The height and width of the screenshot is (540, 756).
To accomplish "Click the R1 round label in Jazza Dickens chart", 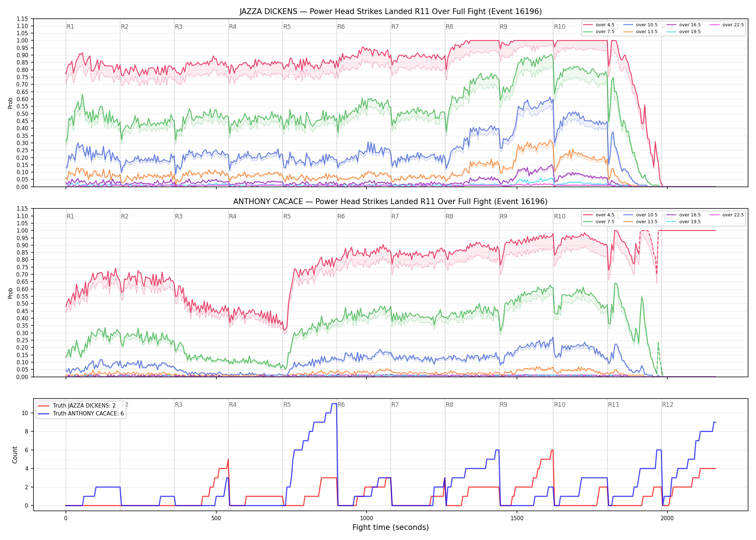I will tap(70, 27).
